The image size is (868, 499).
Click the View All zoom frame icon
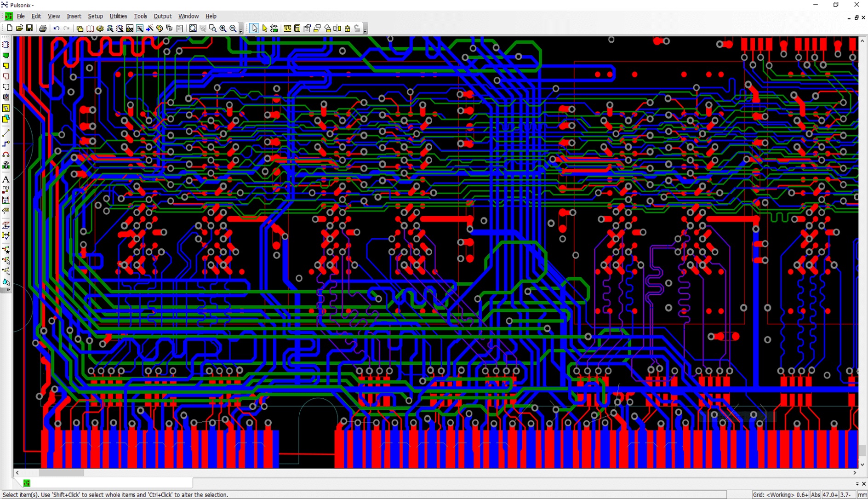click(193, 29)
